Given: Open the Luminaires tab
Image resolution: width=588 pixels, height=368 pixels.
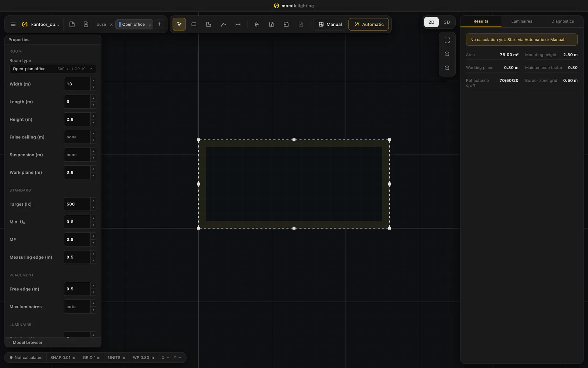Looking at the screenshot, I should (521, 21).
